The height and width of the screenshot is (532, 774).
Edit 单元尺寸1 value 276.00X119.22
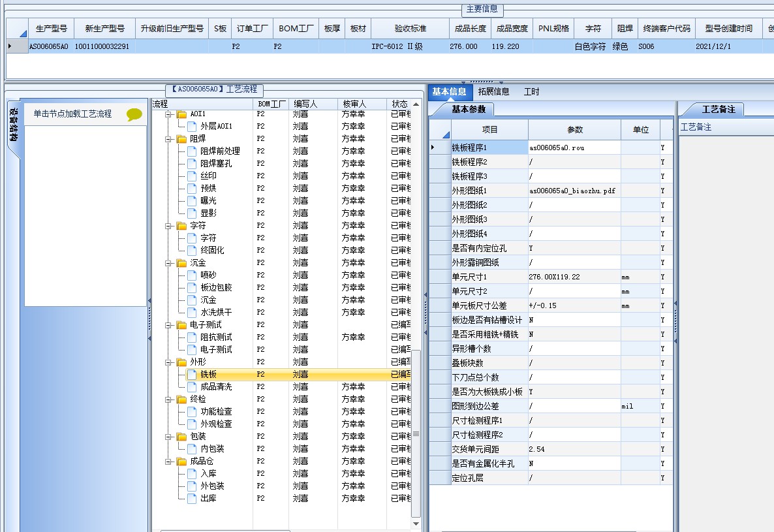[x=574, y=277]
